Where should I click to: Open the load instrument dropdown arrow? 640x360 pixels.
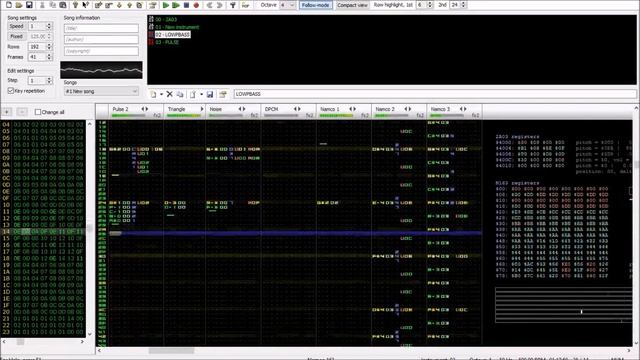tap(201, 94)
